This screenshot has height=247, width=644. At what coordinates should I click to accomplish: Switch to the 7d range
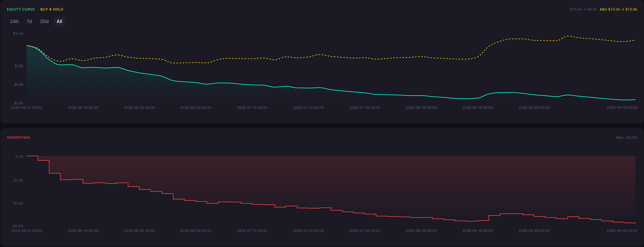pos(29,21)
